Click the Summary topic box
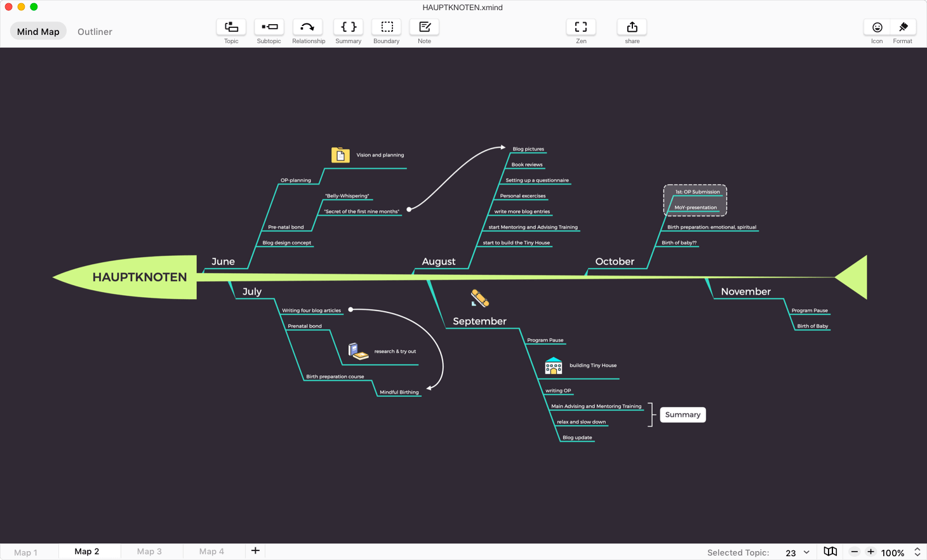927x560 pixels. click(683, 415)
